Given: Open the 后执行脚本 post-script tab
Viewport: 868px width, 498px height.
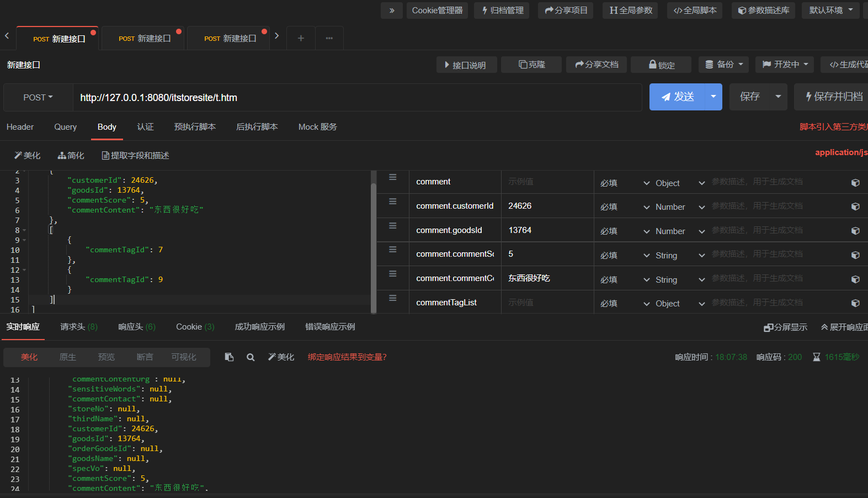Looking at the screenshot, I should point(257,127).
